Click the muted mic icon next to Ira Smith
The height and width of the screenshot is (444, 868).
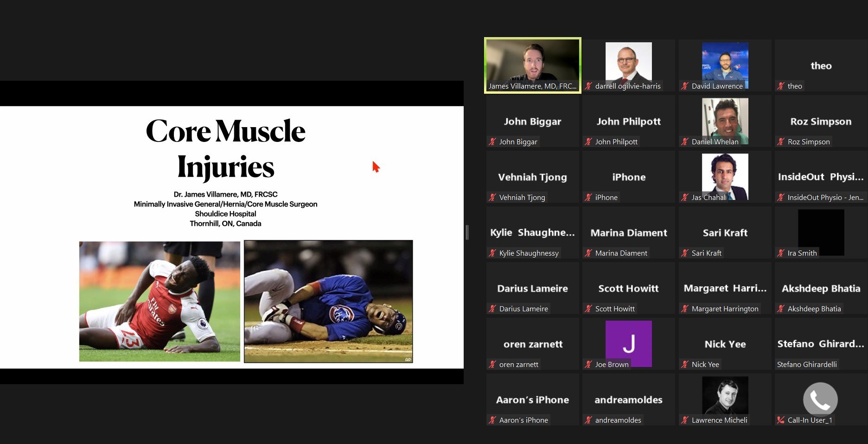781,253
